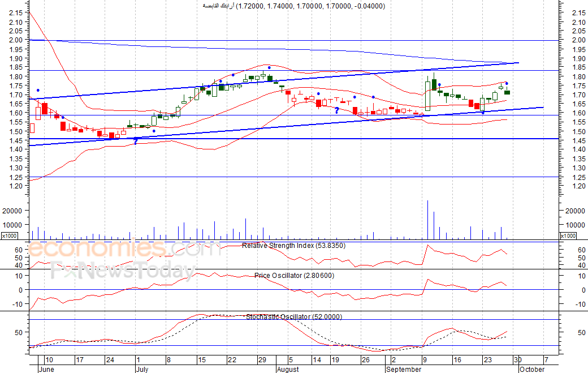Click date label 29 on time axis
The height and width of the screenshot is (373, 588).
coord(262,360)
